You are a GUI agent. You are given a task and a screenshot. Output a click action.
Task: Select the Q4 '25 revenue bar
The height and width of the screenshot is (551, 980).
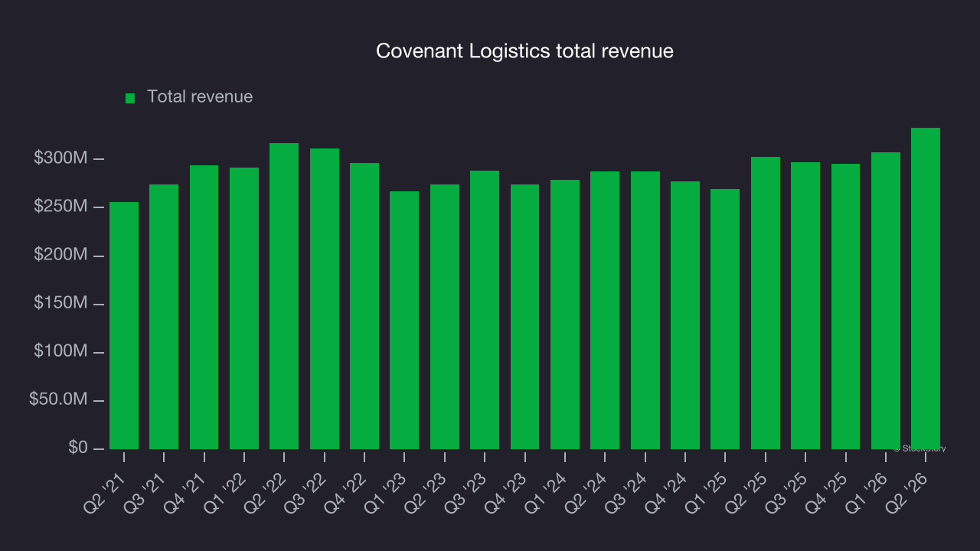[846, 306]
